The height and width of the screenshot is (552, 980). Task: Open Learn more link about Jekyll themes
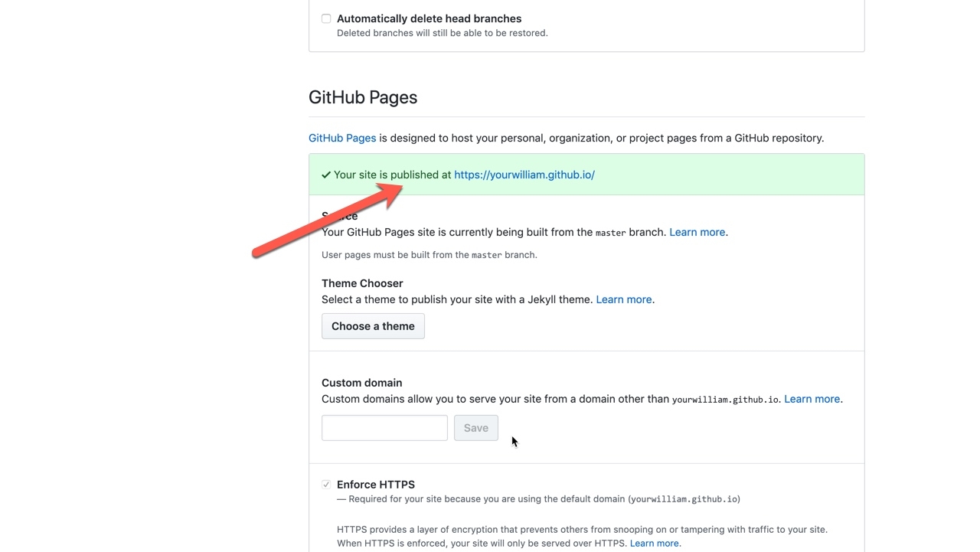tap(623, 299)
